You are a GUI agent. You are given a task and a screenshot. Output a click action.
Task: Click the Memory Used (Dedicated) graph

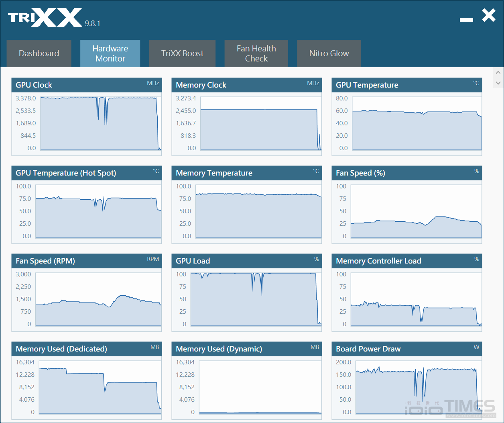[100, 387]
